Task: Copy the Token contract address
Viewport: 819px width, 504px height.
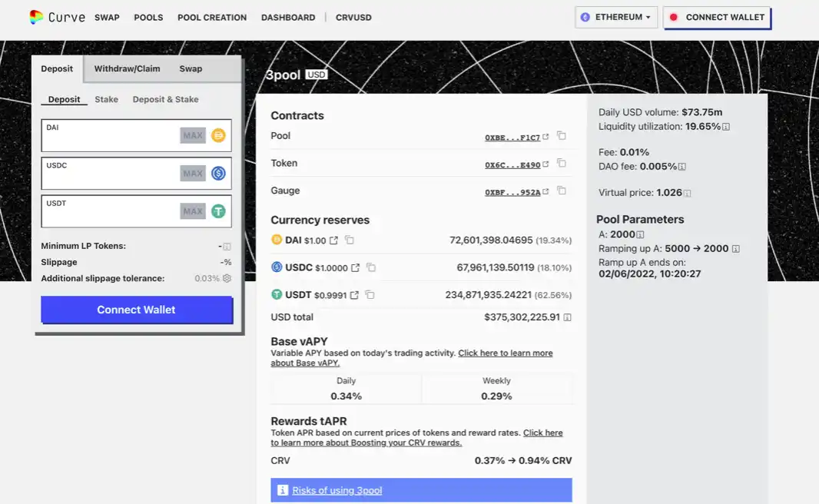Action: tap(562, 163)
